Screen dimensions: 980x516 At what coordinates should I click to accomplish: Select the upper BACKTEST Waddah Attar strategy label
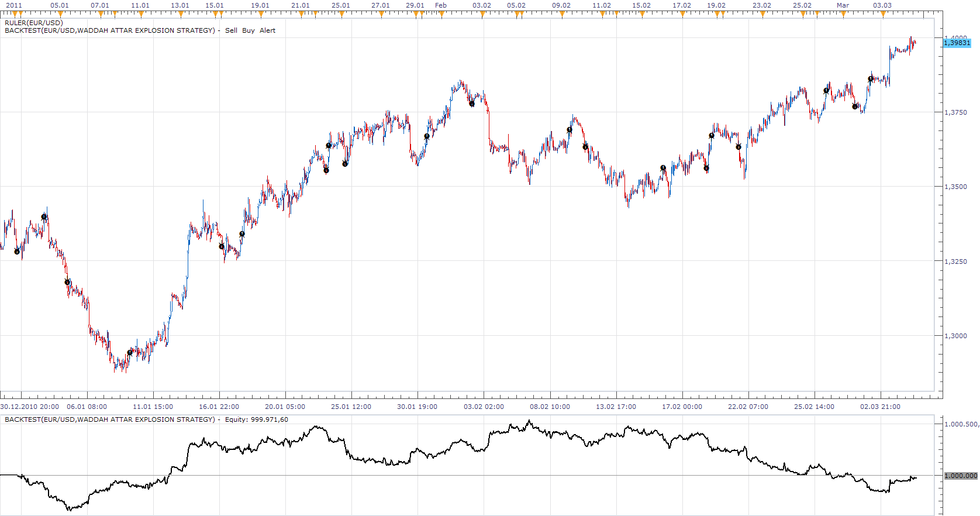point(110,30)
